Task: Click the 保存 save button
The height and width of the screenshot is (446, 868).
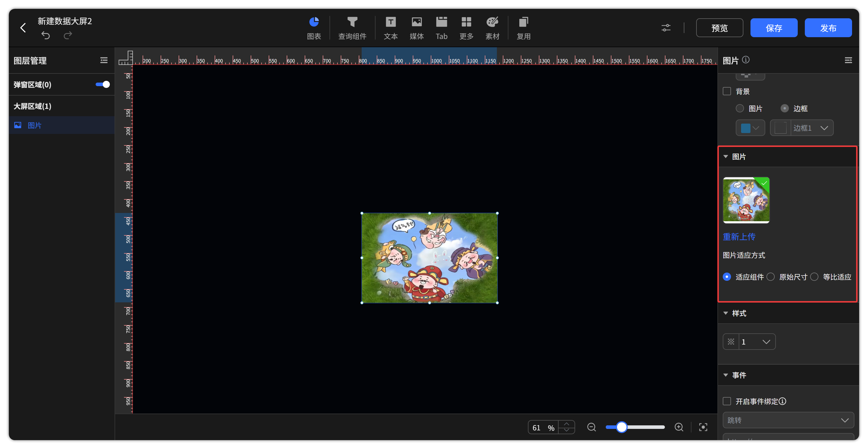Action: pos(774,28)
